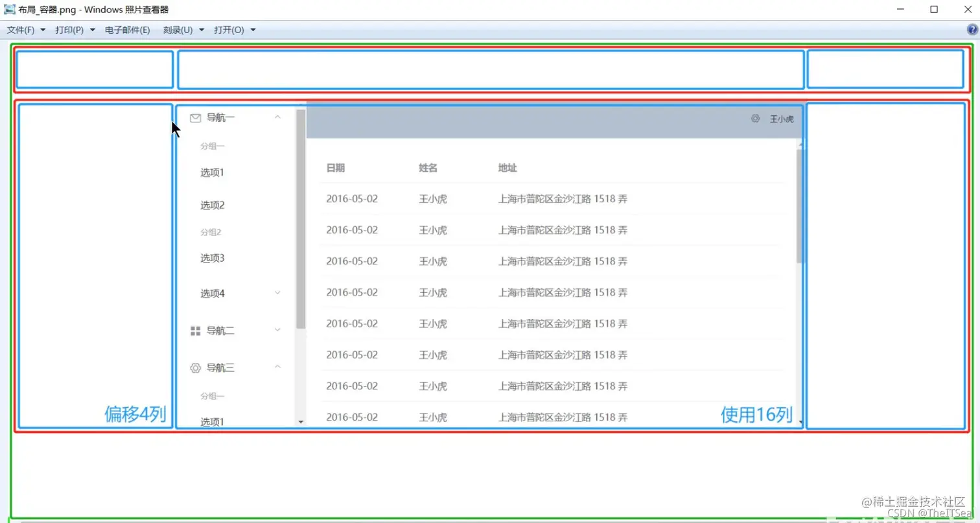The width and height of the screenshot is (980, 523).
Task: Click the blue help icon in the toolbar
Action: click(972, 29)
